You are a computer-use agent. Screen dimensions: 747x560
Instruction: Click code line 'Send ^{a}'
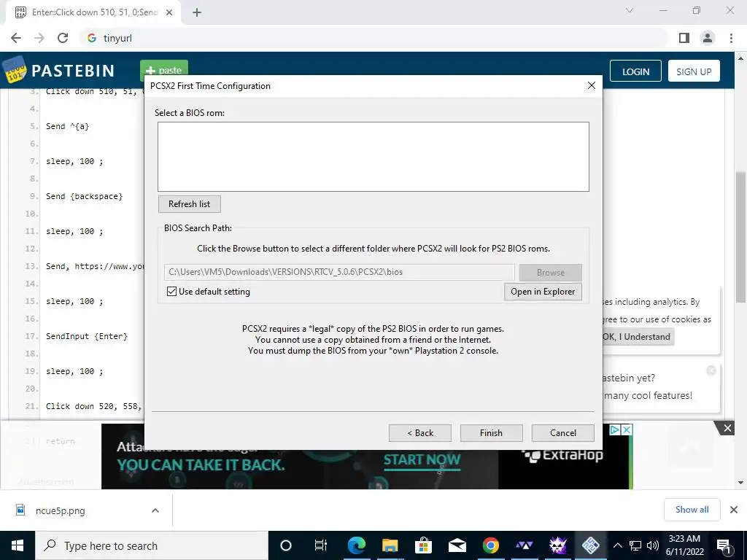[67, 126]
